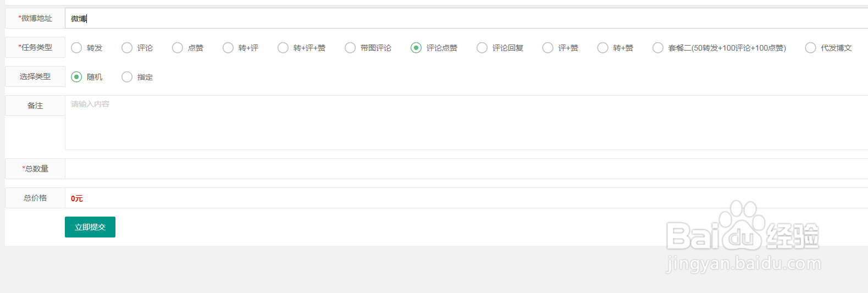Switch selection type to 指定
Viewport: 868px width, 293px height.
click(x=127, y=77)
